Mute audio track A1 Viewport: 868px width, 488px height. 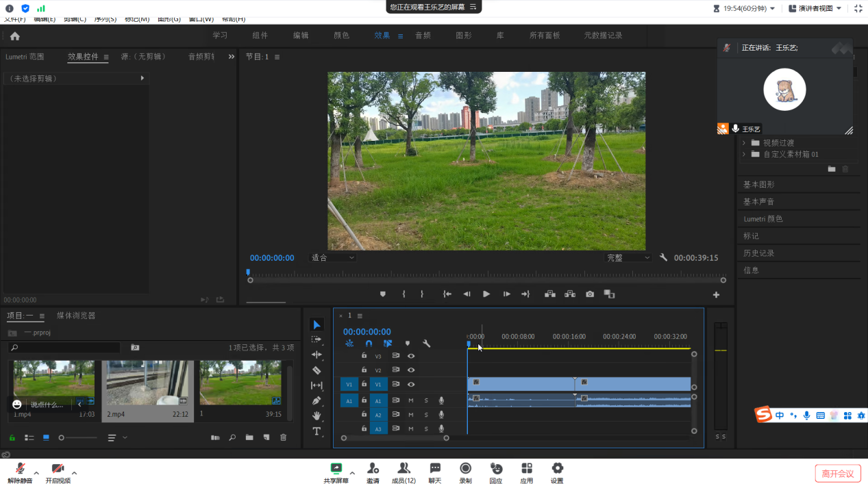click(411, 400)
